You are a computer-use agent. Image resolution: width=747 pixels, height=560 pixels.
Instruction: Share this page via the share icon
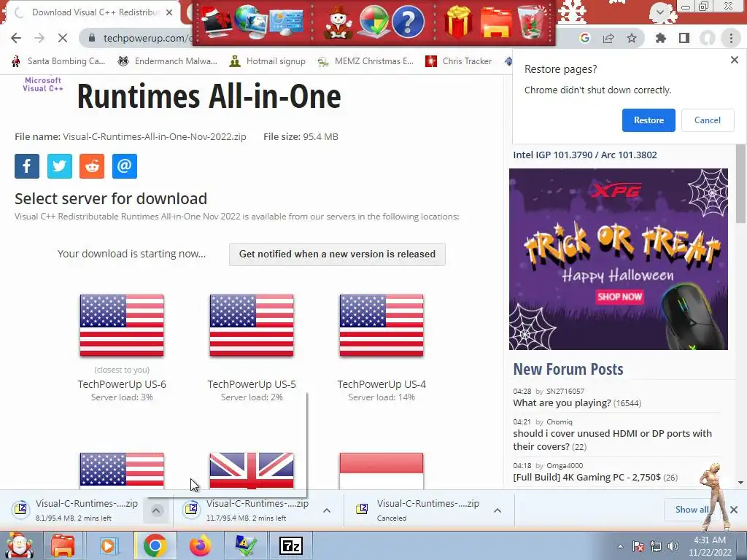point(608,38)
